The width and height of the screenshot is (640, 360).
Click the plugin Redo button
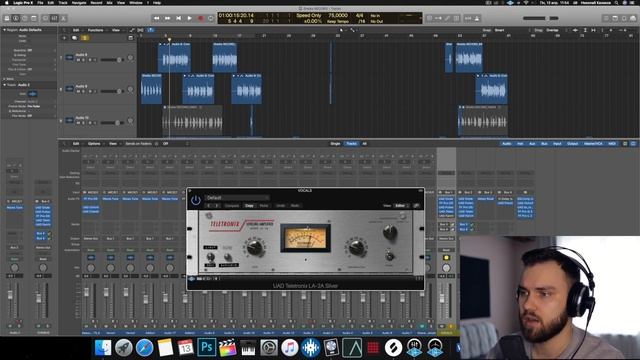coord(295,206)
